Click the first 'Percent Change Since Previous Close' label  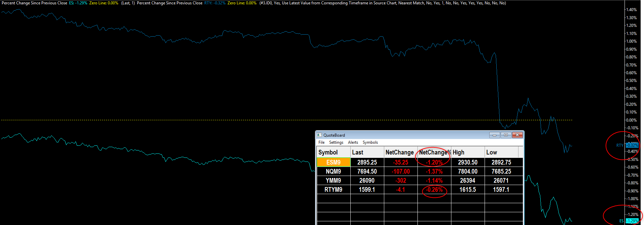click(35, 3)
